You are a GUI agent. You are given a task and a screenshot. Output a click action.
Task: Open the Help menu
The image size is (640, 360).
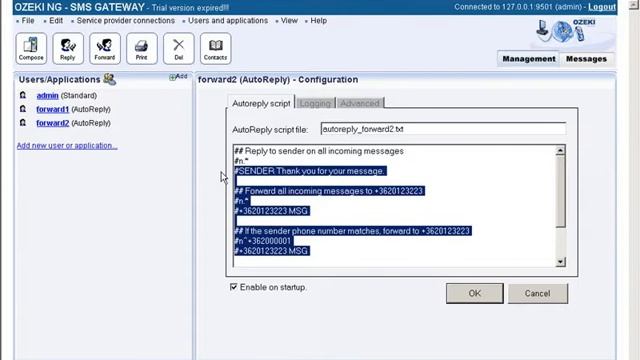pos(318,20)
